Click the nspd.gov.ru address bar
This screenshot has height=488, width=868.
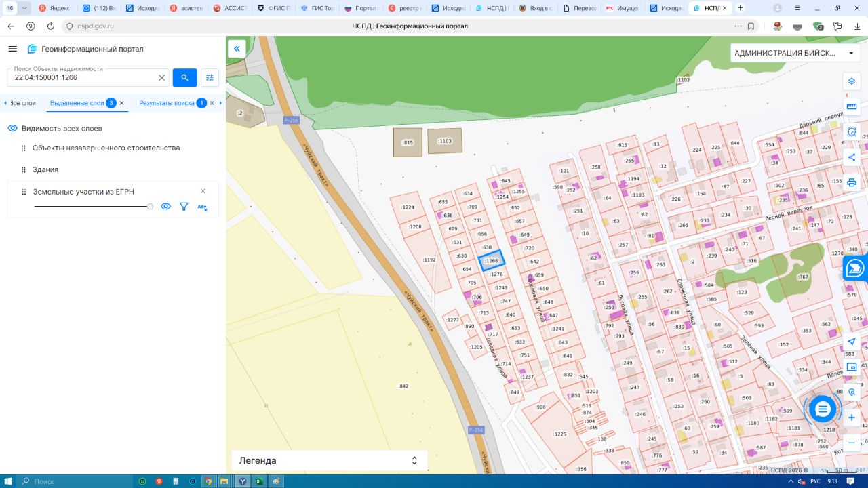pyautogui.click(x=96, y=26)
